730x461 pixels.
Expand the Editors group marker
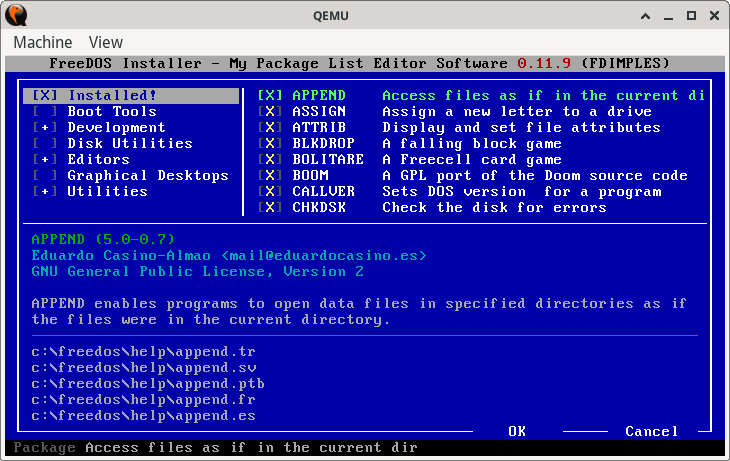click(x=45, y=159)
